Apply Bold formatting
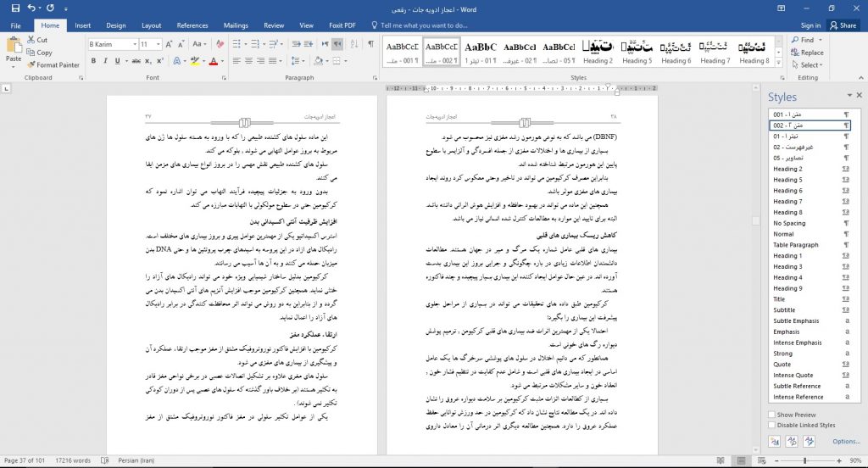Image resolution: width=868 pixels, height=468 pixels. pyautogui.click(x=93, y=61)
